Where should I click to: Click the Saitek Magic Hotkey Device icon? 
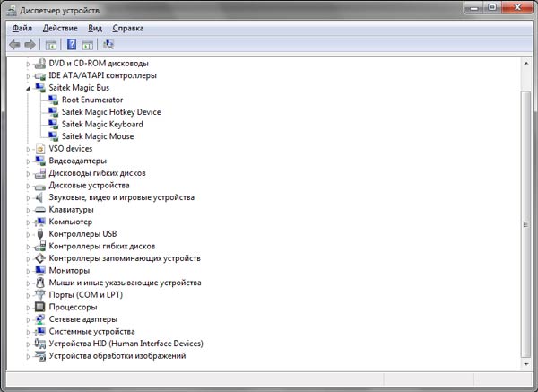click(53, 112)
